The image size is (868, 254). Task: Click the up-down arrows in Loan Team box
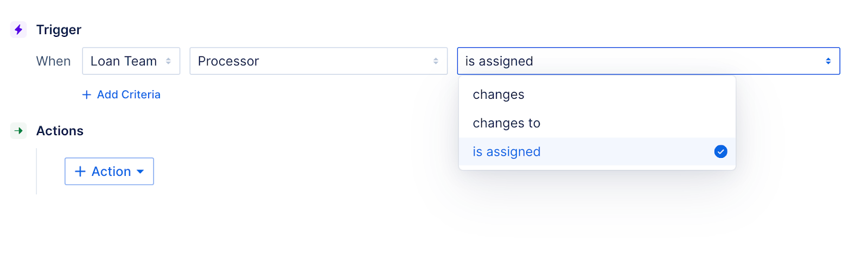tap(168, 61)
